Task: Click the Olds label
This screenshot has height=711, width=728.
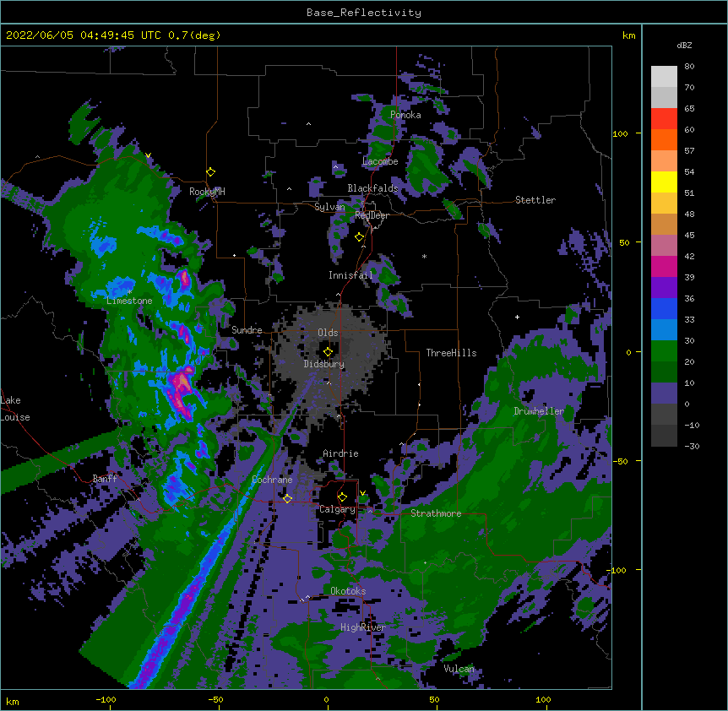Action: pos(328,333)
